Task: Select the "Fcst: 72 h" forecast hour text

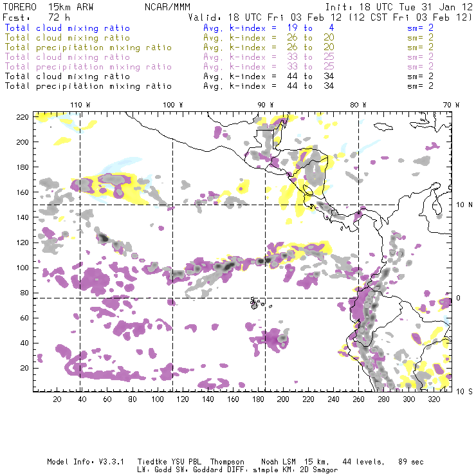Action: (36, 17)
